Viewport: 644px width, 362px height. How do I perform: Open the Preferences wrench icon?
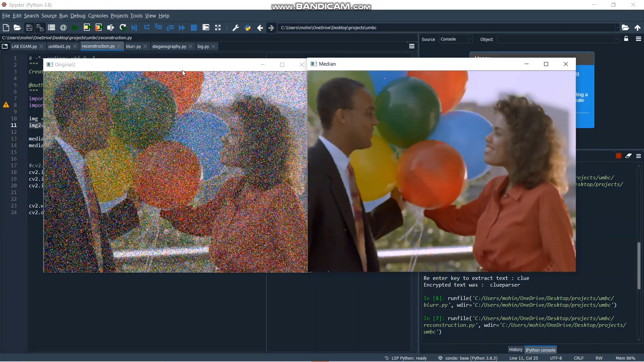pyautogui.click(x=235, y=28)
